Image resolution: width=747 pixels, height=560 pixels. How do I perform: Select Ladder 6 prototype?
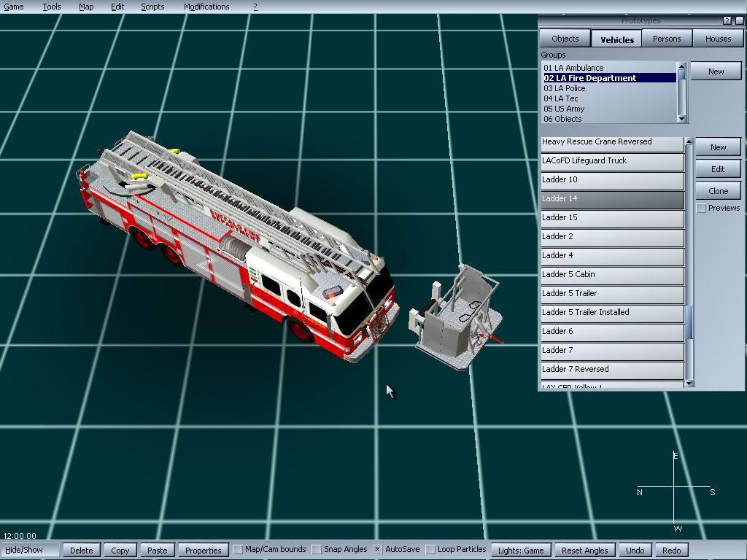[612, 332]
